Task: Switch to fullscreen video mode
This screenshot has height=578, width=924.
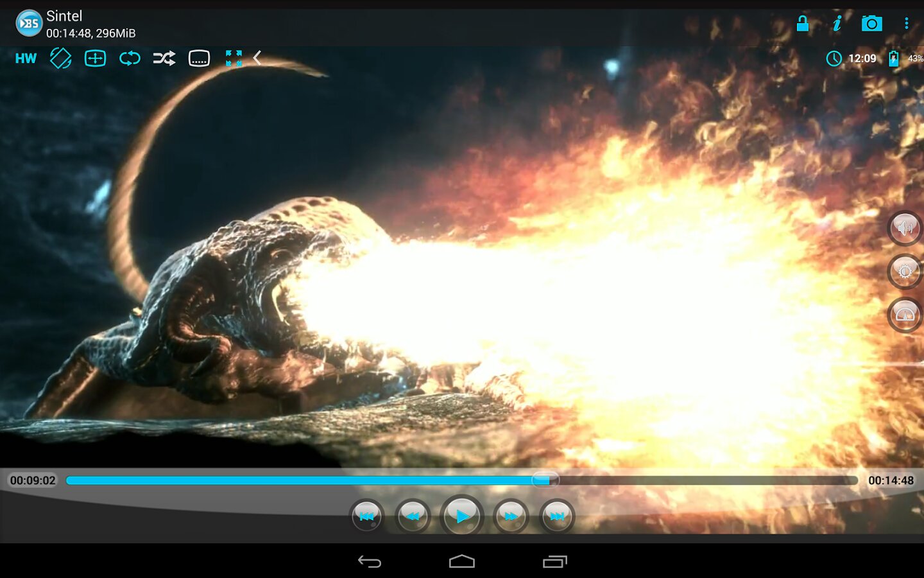Action: pos(234,58)
